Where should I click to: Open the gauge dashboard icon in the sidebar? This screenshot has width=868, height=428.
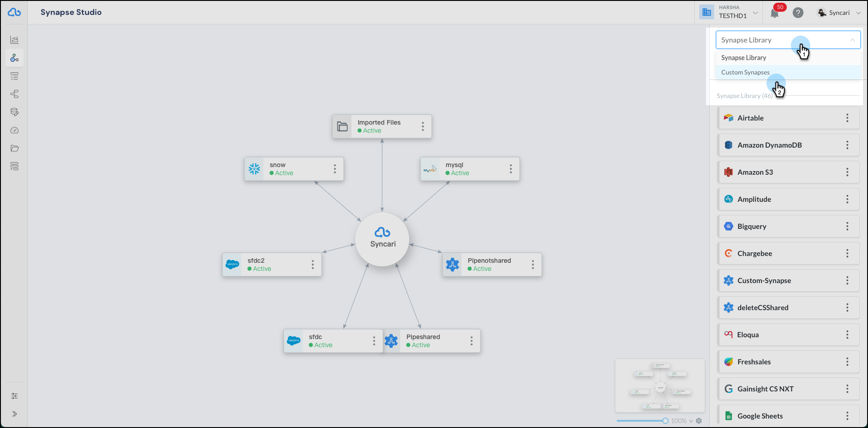[14, 130]
